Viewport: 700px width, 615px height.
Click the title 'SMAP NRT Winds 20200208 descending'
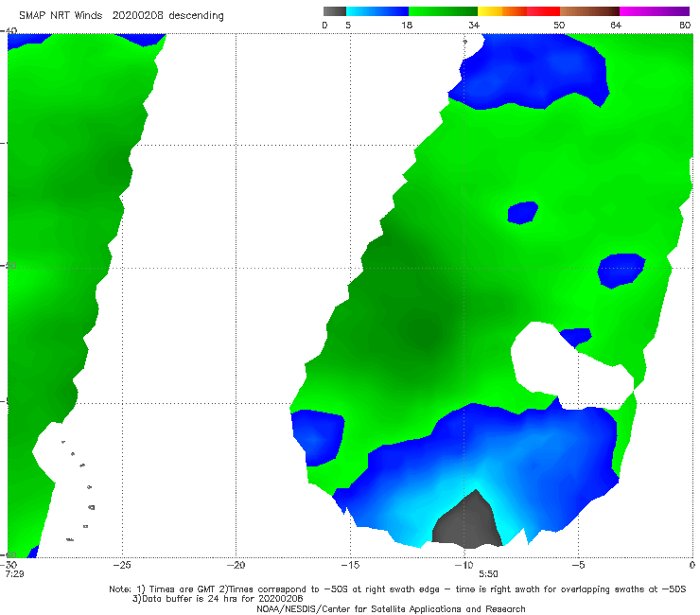121,16
